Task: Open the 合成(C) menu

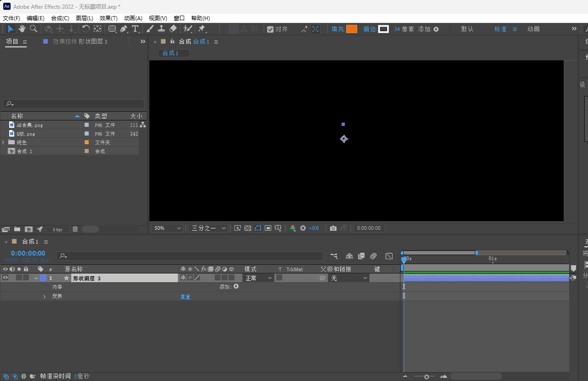Action: click(60, 18)
